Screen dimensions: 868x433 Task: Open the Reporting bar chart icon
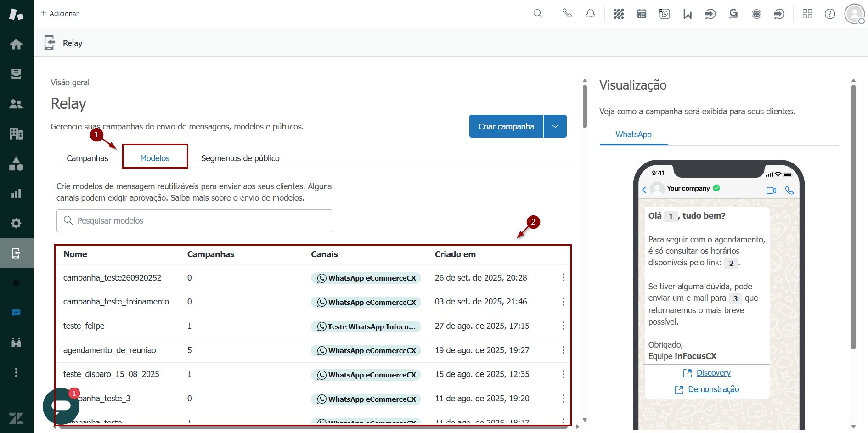[x=16, y=193]
